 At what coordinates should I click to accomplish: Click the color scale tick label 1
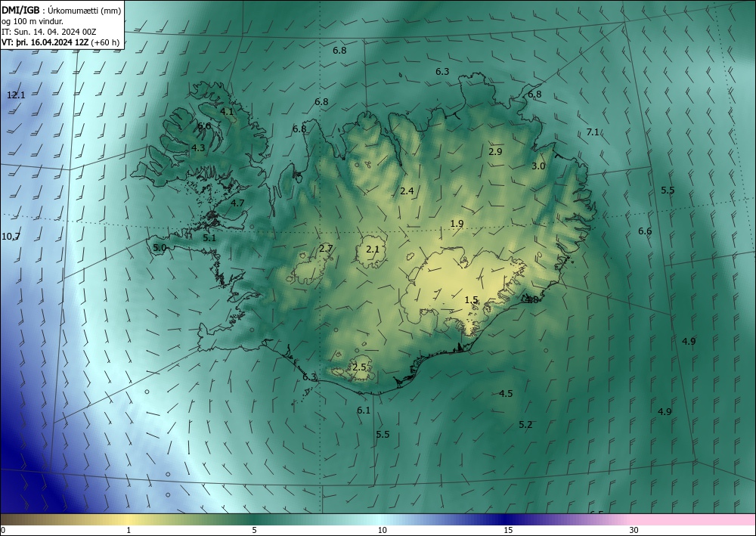[129, 531]
